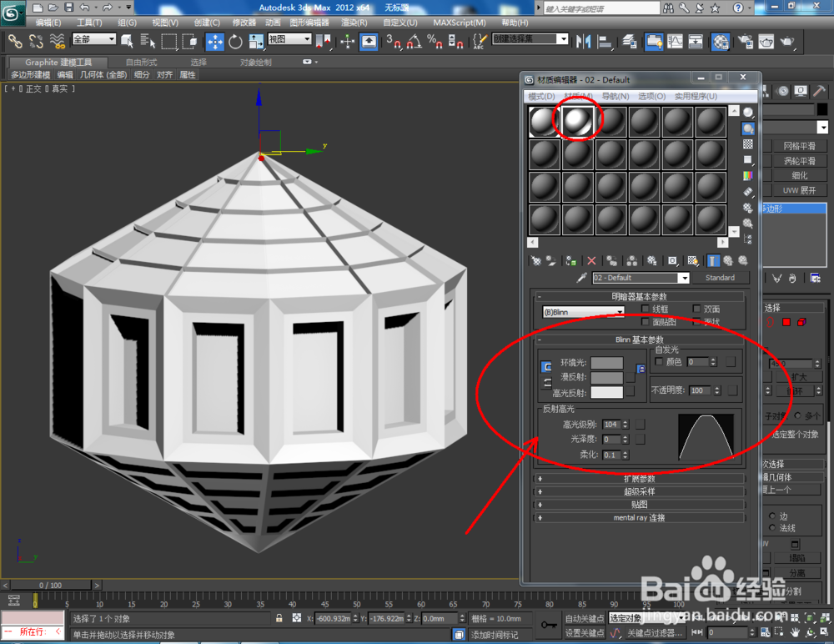Open the 编辑(E) menu
Screen dimensions: 834x644
click(48, 23)
